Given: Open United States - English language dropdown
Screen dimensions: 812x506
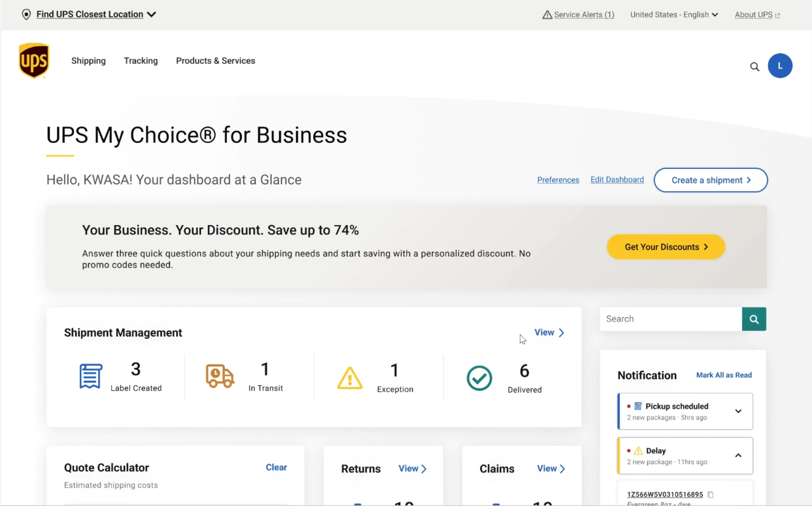Looking at the screenshot, I should 674,15.
